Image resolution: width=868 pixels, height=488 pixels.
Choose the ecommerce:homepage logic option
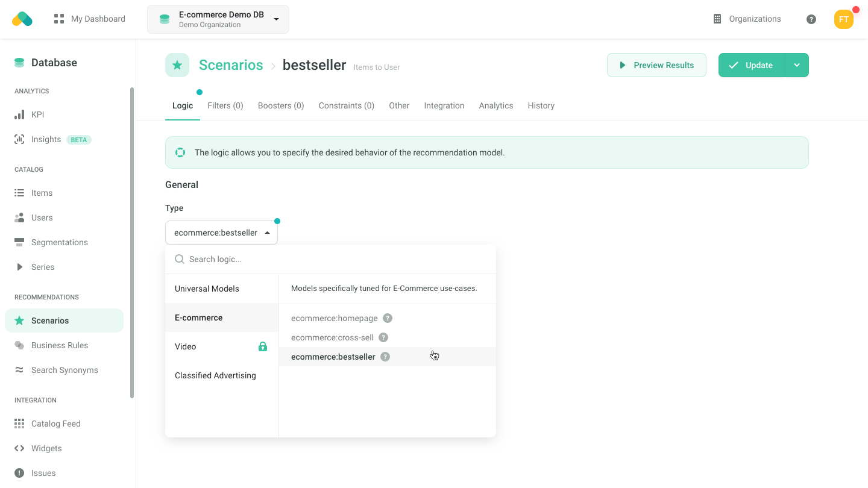(x=335, y=318)
